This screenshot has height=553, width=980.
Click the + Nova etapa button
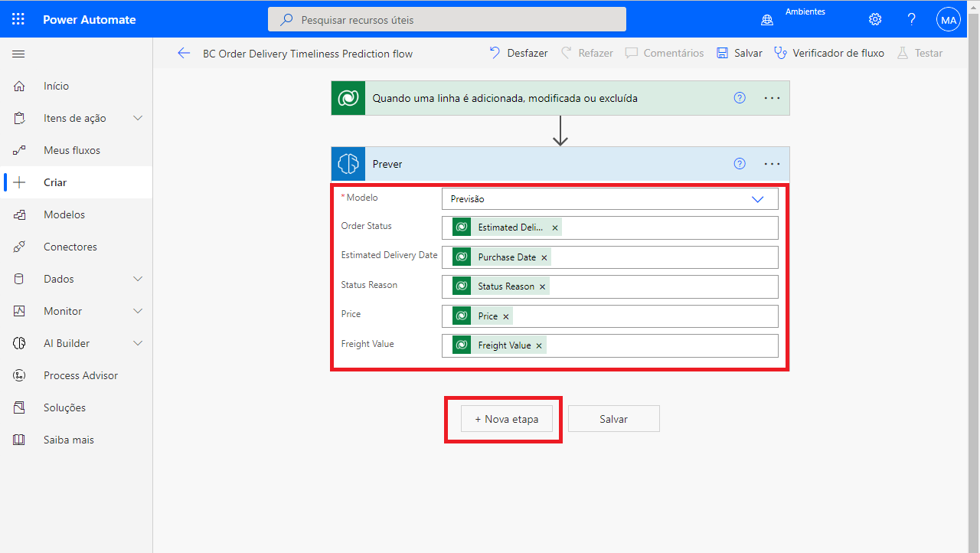coord(507,419)
